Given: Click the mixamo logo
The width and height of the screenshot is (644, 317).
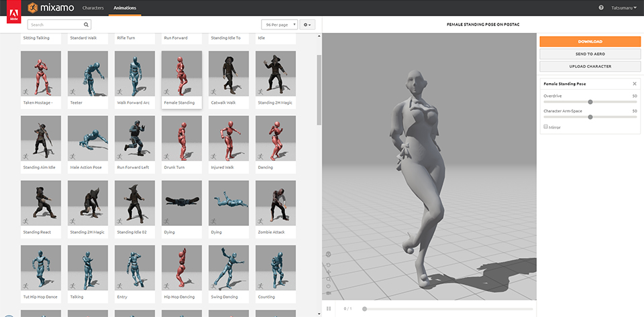Looking at the screenshot, I should [50, 8].
